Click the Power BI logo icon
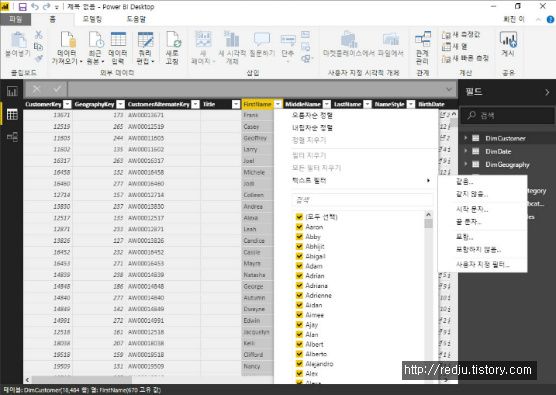Screen dimensions: 556x395 5,6
